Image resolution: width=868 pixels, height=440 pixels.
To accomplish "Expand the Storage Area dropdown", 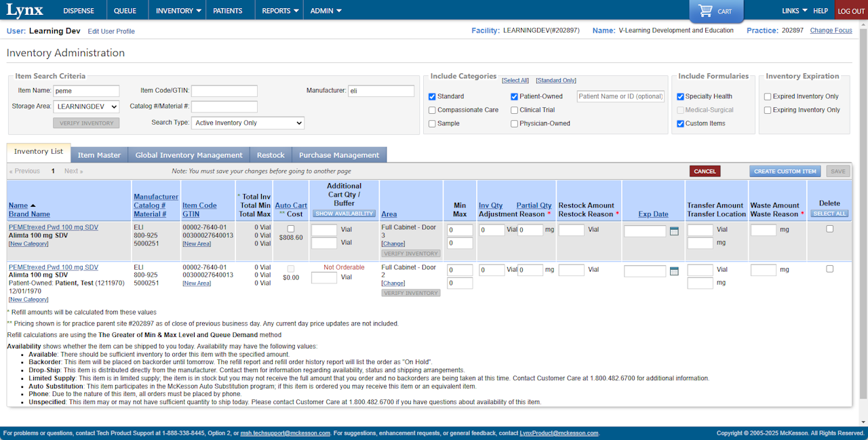I will point(86,106).
